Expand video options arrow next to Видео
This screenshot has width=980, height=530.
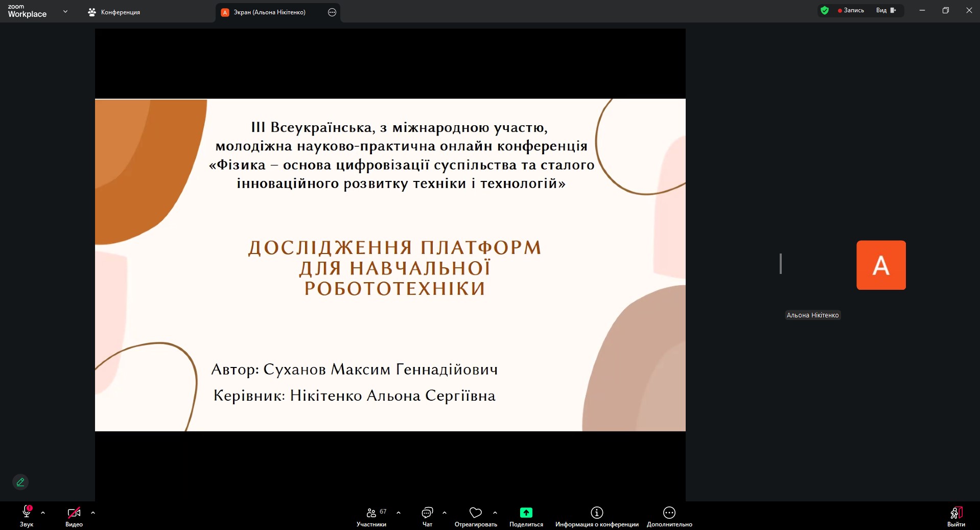[x=93, y=513]
